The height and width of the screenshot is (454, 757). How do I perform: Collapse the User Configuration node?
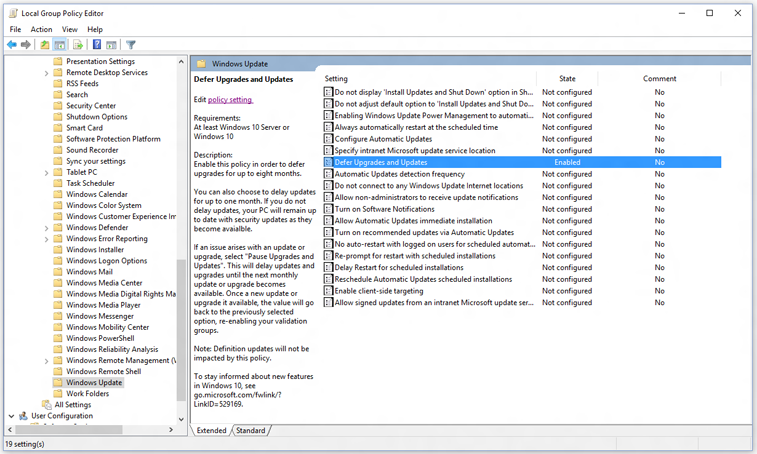click(11, 415)
